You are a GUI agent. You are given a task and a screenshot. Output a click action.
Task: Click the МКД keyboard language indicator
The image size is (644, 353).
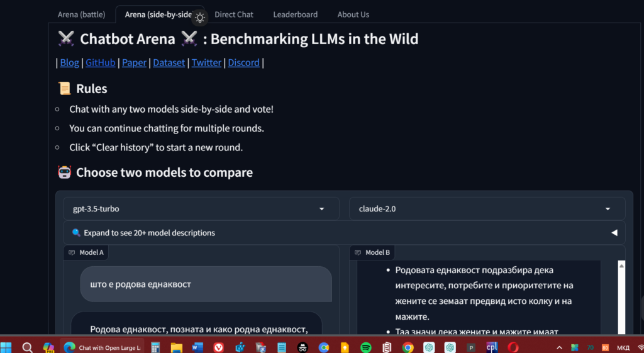point(623,348)
